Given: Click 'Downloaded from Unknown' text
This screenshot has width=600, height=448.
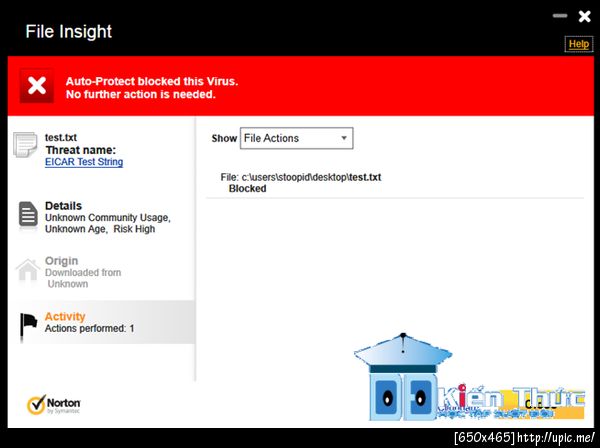Looking at the screenshot, I should [83, 278].
